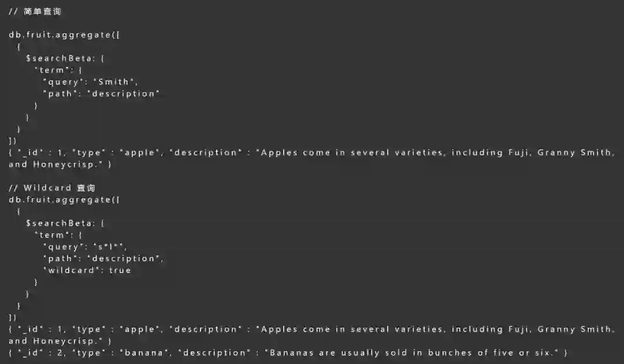Click the true value after "wildcard"
This screenshot has height=364, width=624.
click(120, 270)
